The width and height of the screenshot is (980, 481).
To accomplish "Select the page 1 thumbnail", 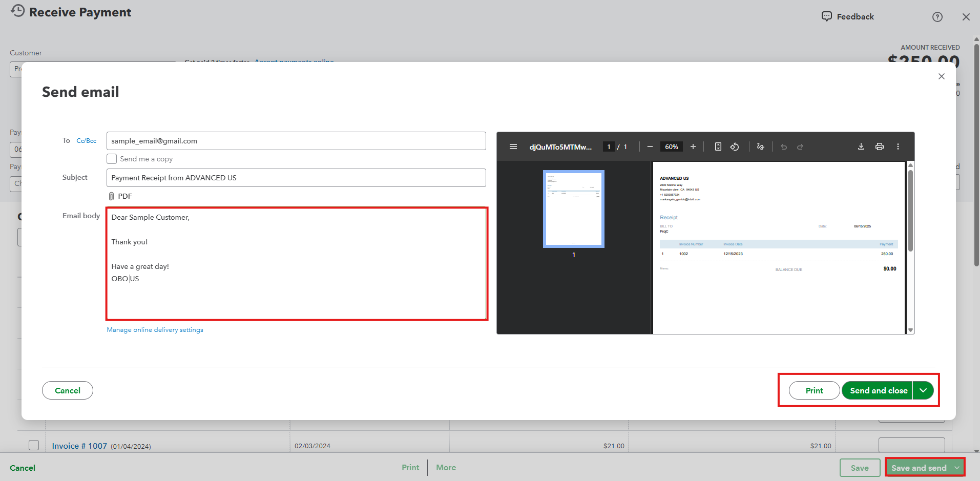I will [573, 209].
